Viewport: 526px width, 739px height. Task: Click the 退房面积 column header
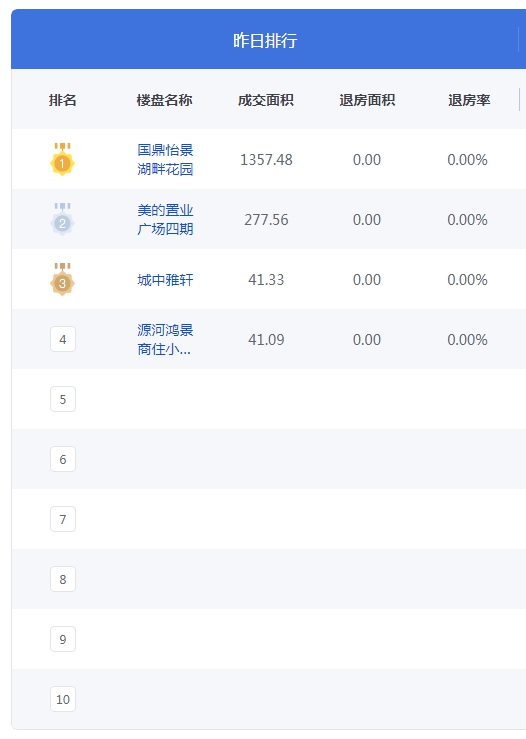coord(367,100)
